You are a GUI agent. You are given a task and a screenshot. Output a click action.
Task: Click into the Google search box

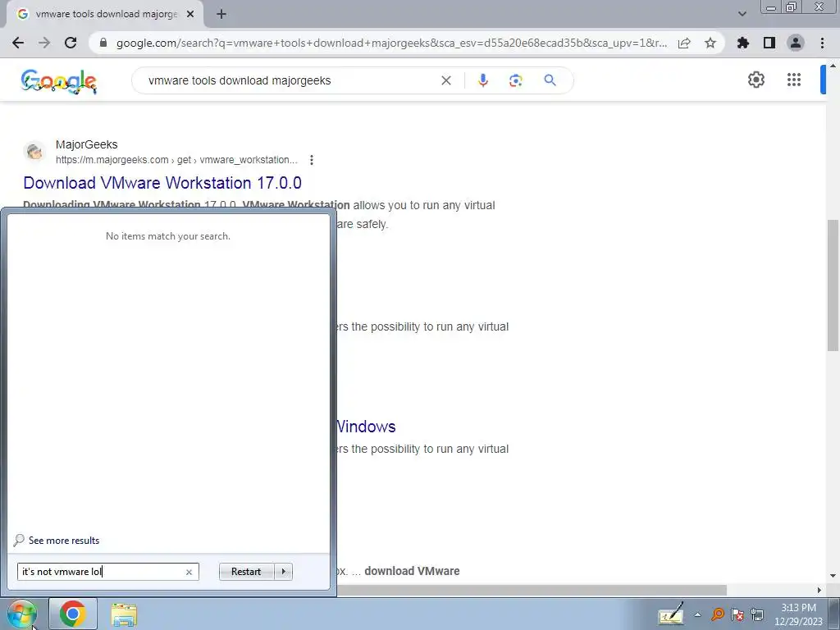click(x=290, y=80)
